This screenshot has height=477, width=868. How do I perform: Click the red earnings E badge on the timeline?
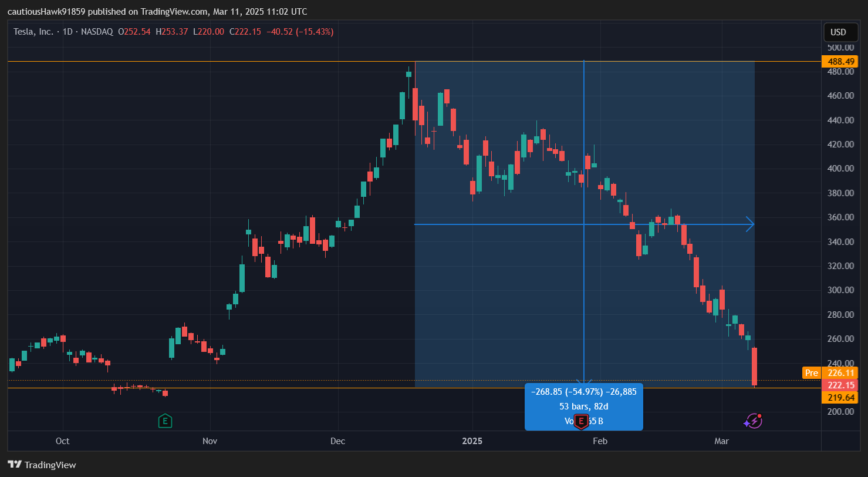tap(581, 421)
